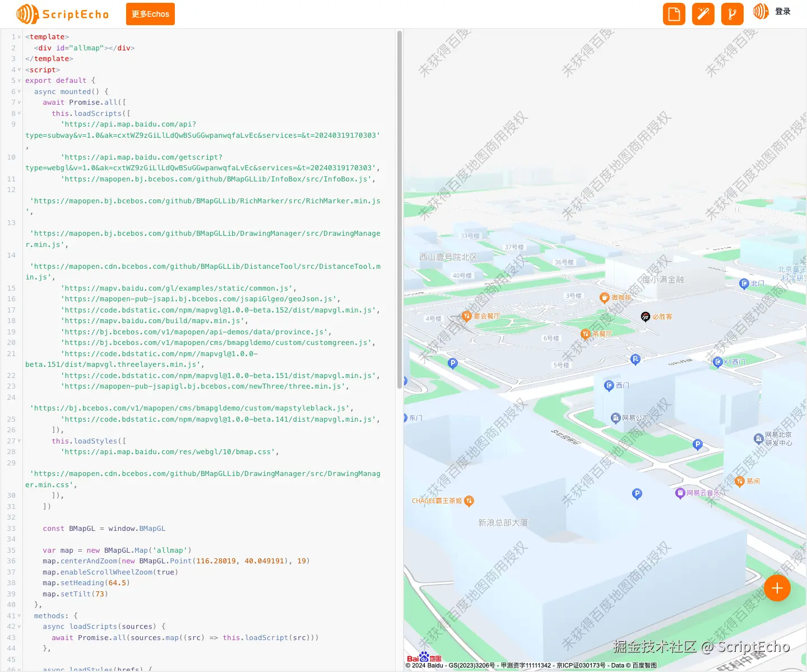The height and width of the screenshot is (672, 807).
Task: Click the div id="allmap" code line
Action: point(84,48)
